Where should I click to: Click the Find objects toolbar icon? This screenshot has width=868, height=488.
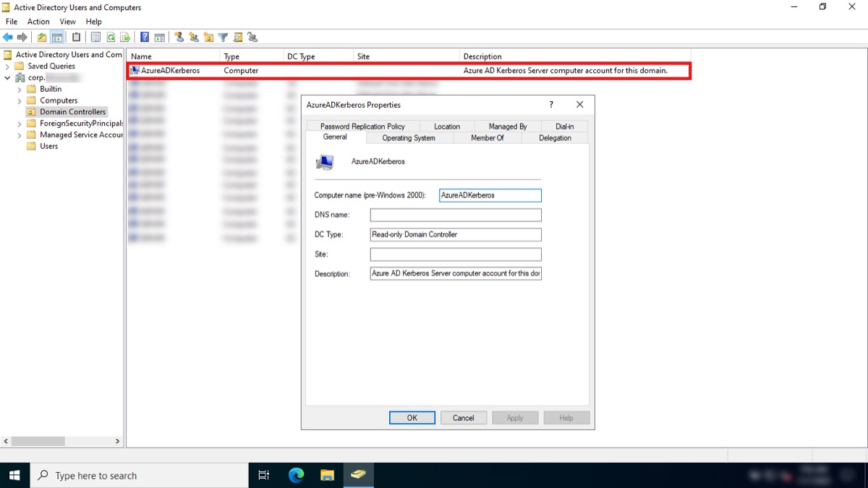237,37
